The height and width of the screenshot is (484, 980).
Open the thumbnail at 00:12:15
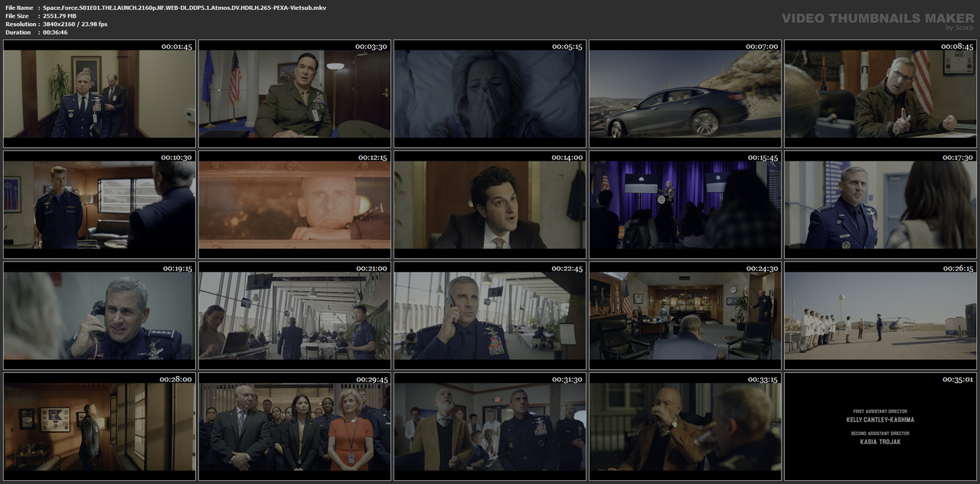click(295, 204)
